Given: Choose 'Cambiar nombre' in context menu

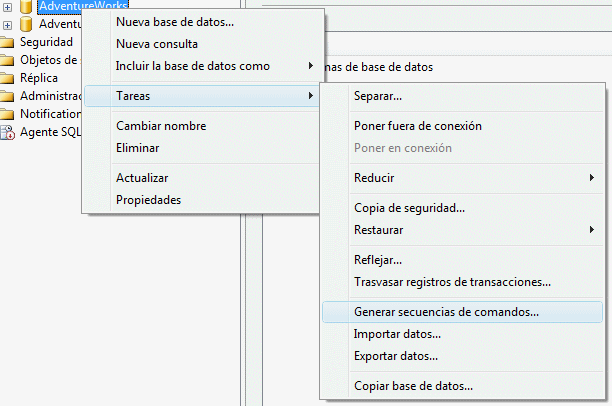Looking at the screenshot, I should (x=202, y=126).
